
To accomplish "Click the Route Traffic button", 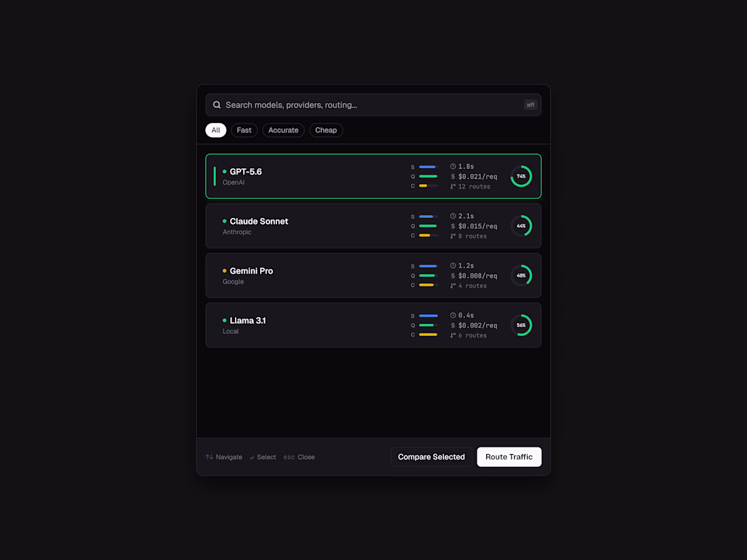I will (509, 457).
